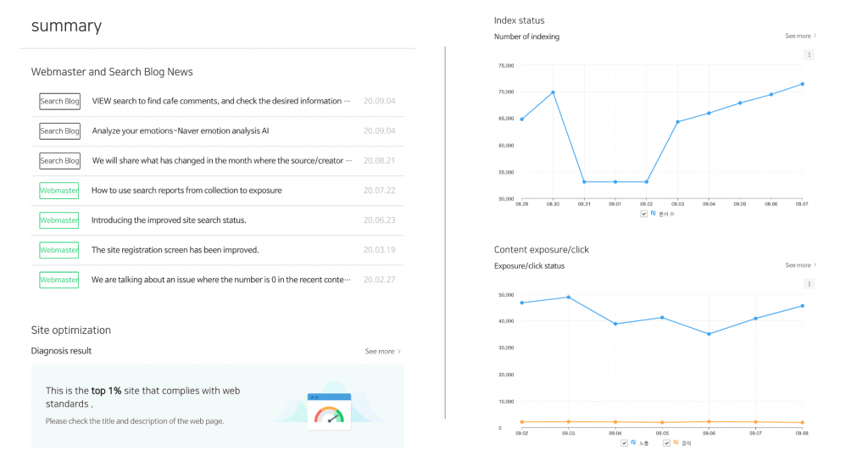
Task: Click the 09.01 data point on indexing chart
Action: coord(615,182)
